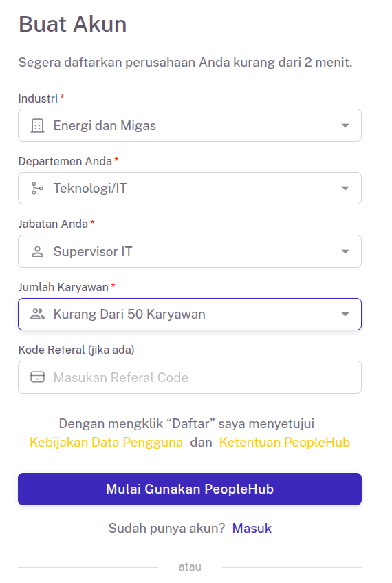
Task: Expand the Jabatan Anda dropdown arrow
Action: coord(345,252)
